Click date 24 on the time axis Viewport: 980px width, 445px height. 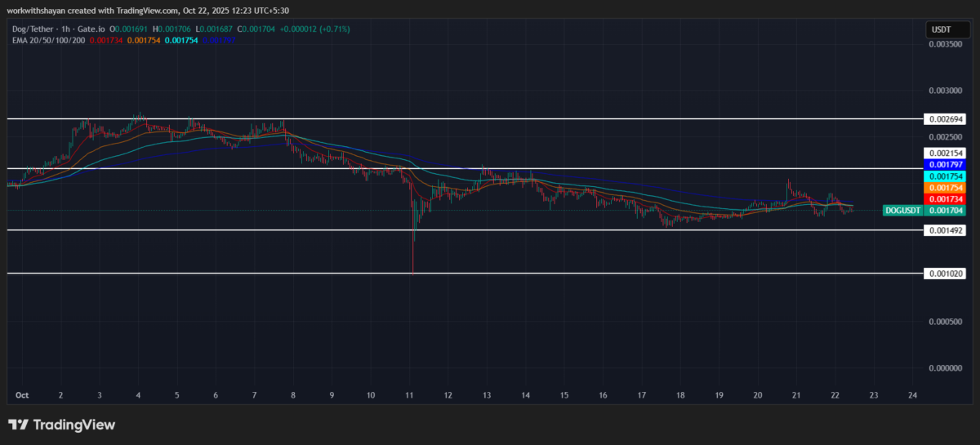pyautogui.click(x=913, y=394)
